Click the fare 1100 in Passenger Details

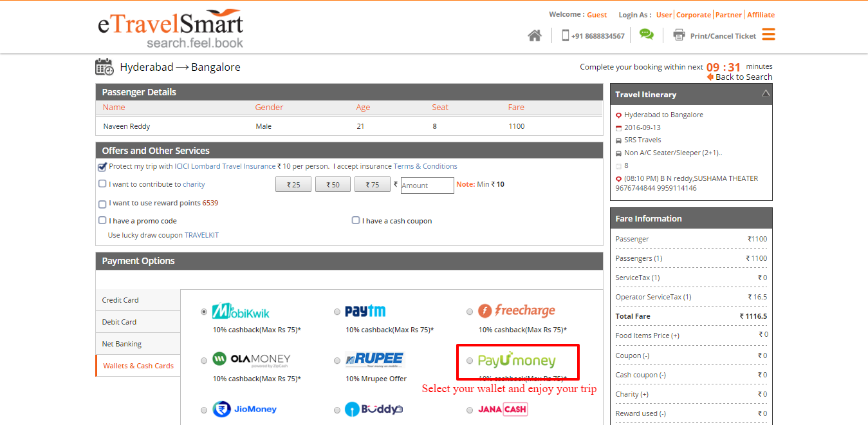(517, 126)
